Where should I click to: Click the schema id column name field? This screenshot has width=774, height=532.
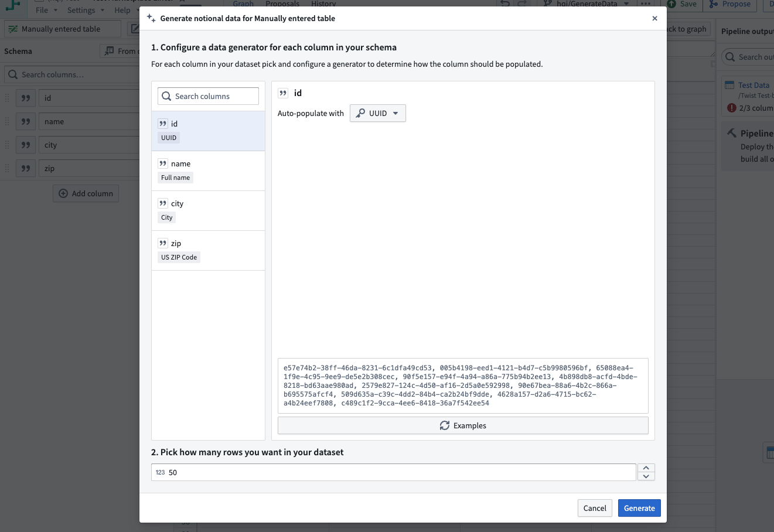point(89,98)
